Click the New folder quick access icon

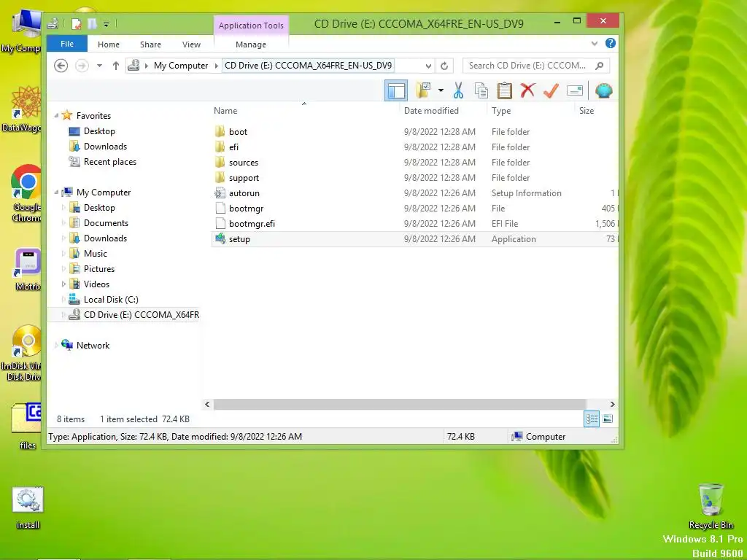92,23
